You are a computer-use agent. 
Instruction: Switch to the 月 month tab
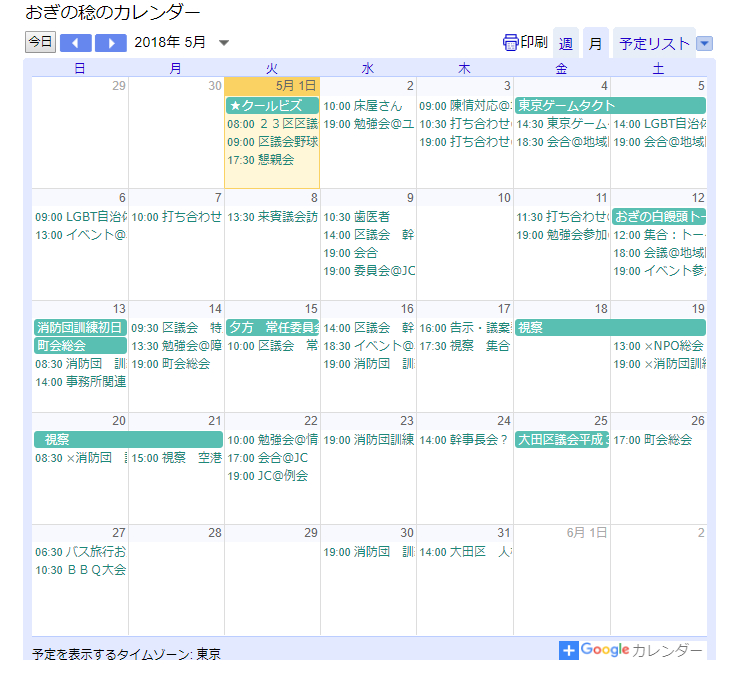coord(595,43)
